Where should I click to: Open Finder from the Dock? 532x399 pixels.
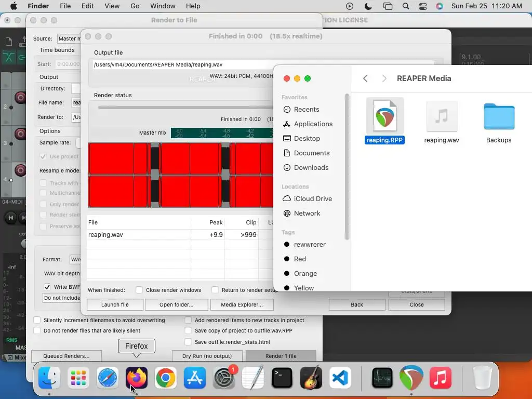[49, 378]
